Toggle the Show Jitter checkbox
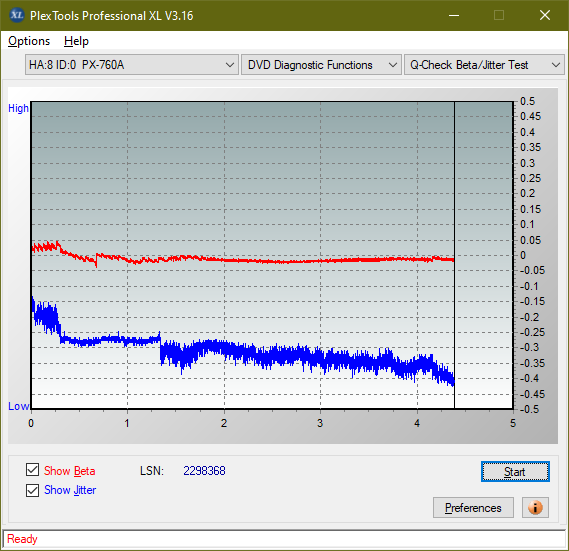The image size is (569, 551). coord(32,490)
